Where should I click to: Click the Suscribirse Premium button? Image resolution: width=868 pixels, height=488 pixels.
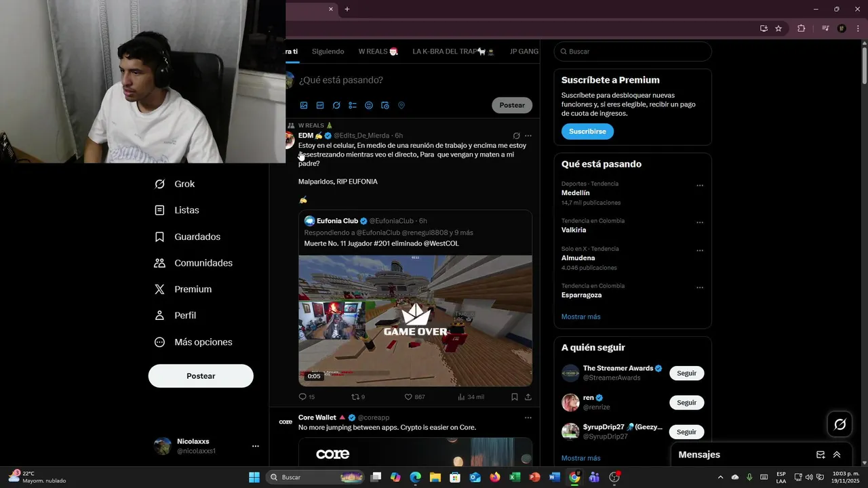click(x=587, y=131)
